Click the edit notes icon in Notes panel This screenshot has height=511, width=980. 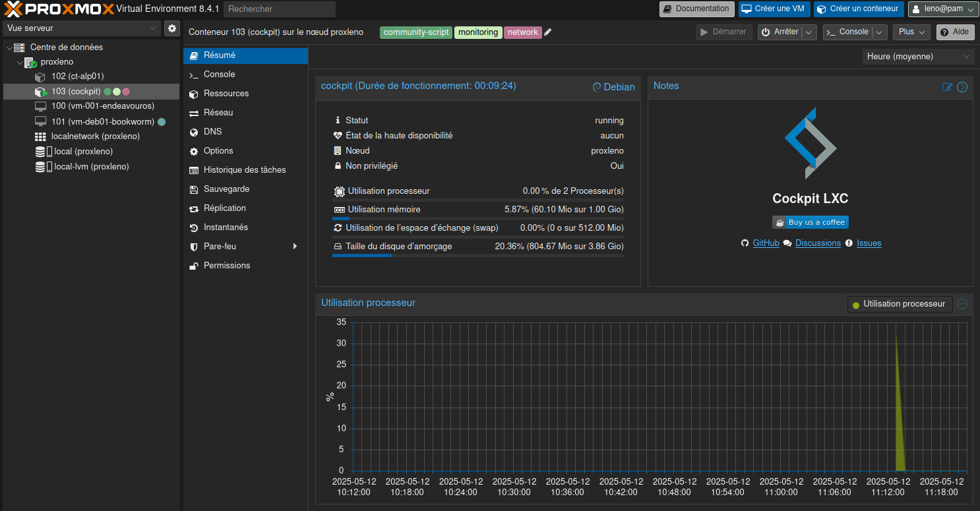click(x=947, y=87)
